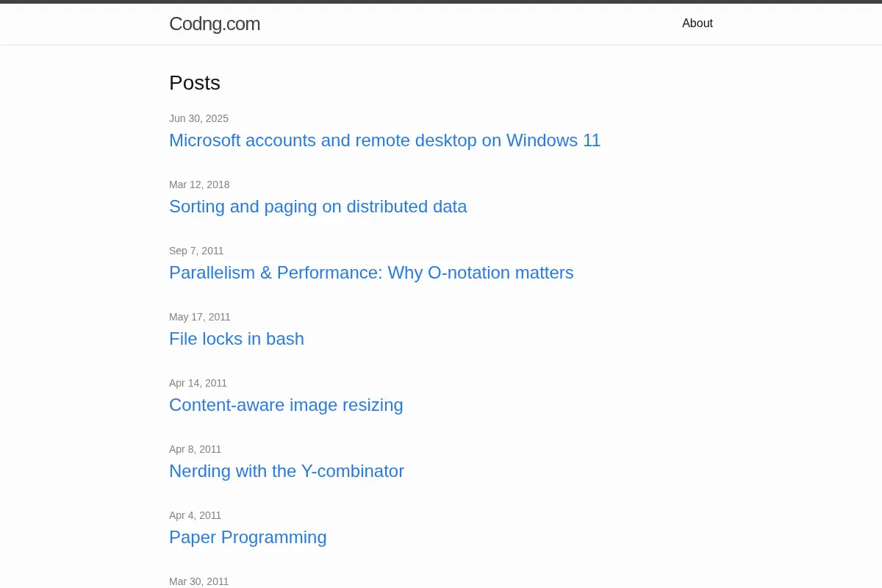Open Microsoft accounts and remote desktop post

385,140
